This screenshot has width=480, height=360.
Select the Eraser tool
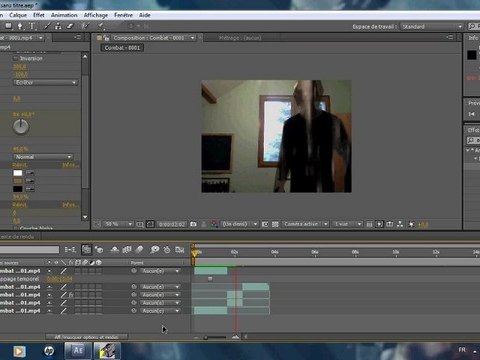click(70, 26)
